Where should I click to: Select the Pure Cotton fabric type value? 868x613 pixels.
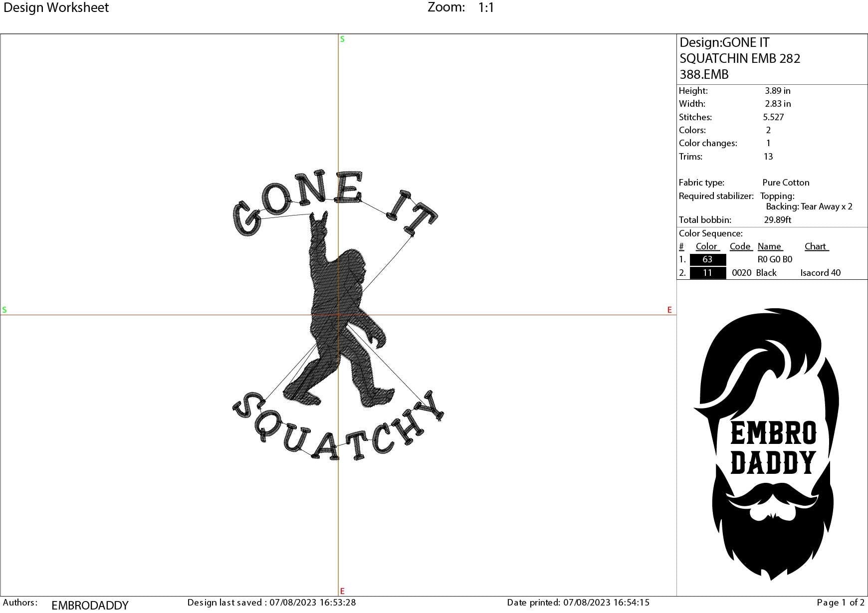click(786, 183)
